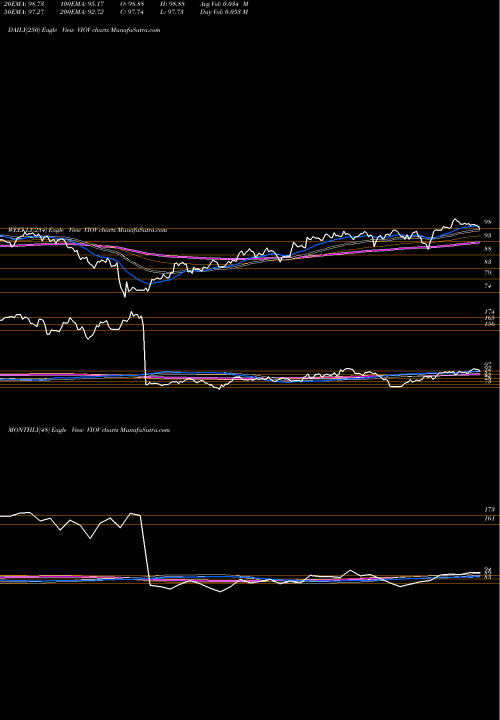Click the 83 price label on daily axis
Image resolution: width=500 pixels, height=720 pixels.
pos(488,262)
